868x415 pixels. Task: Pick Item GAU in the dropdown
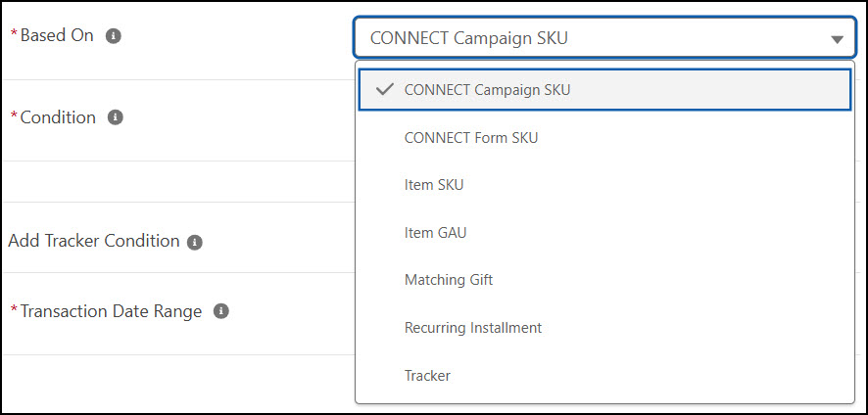tap(604, 232)
